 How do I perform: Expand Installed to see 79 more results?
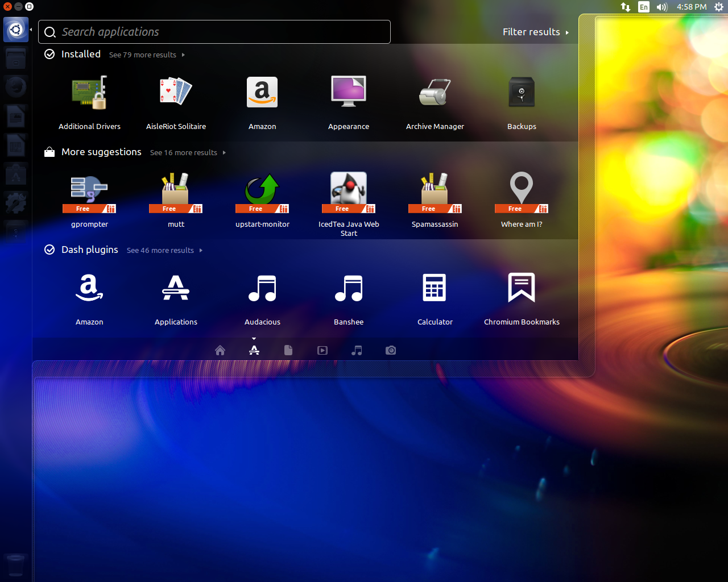pyautogui.click(x=147, y=55)
